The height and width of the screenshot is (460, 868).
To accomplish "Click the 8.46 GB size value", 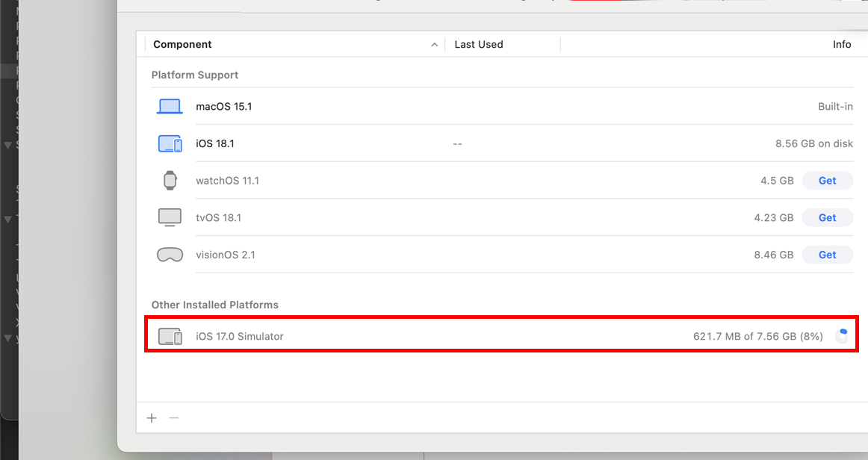I will [773, 255].
